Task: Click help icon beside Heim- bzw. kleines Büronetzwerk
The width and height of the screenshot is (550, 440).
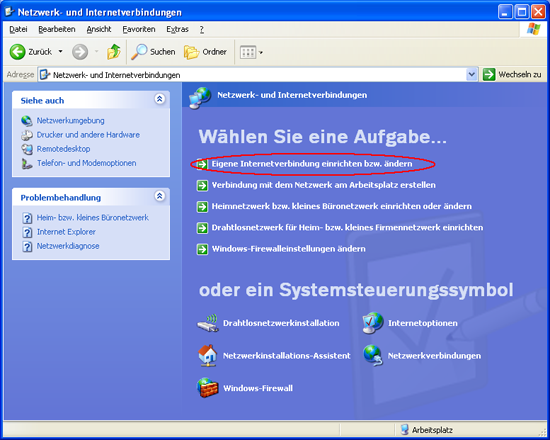Action: coord(27,218)
